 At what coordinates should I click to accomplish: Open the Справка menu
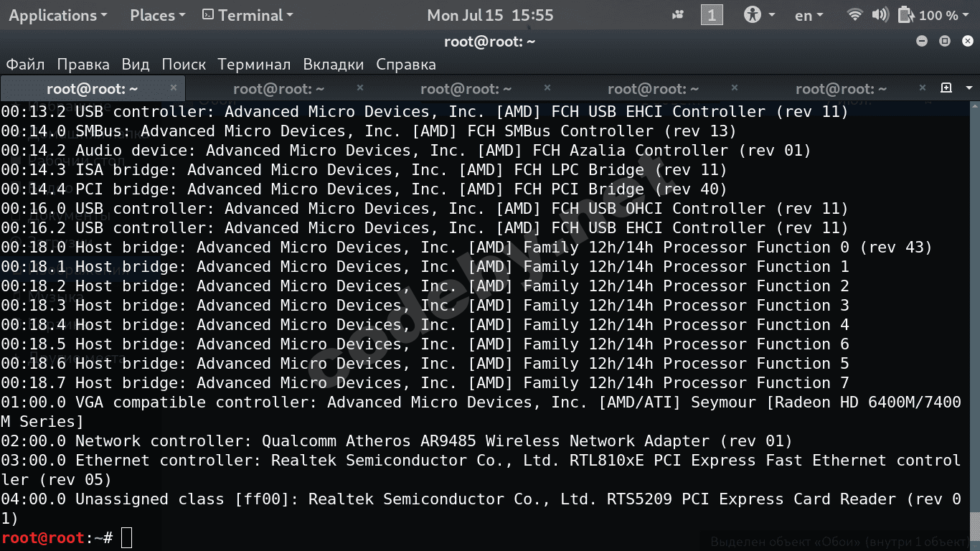(406, 65)
